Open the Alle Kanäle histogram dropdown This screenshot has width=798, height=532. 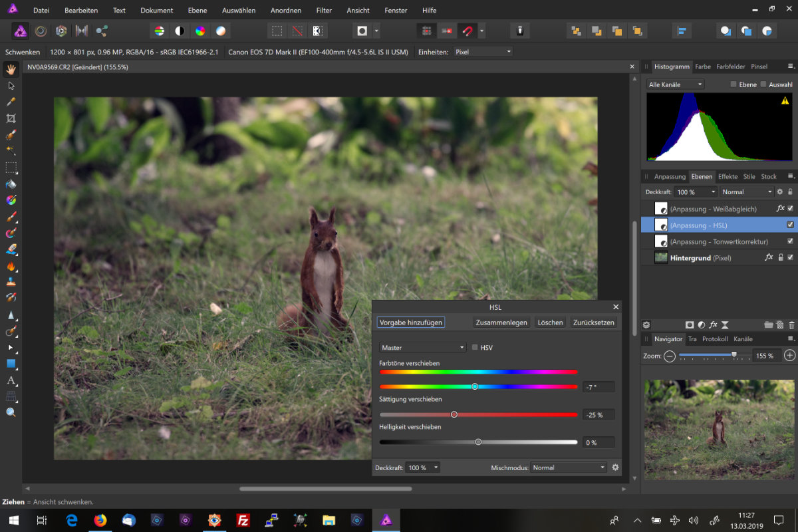675,84
